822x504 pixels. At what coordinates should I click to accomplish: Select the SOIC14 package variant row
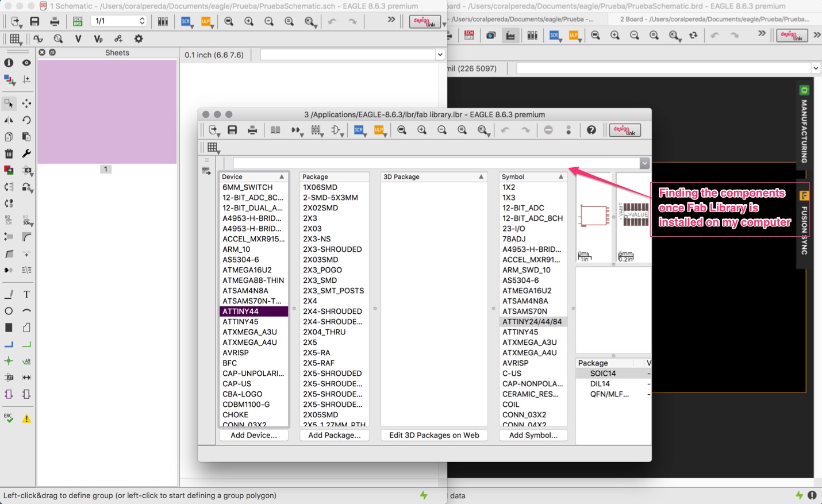(x=613, y=374)
